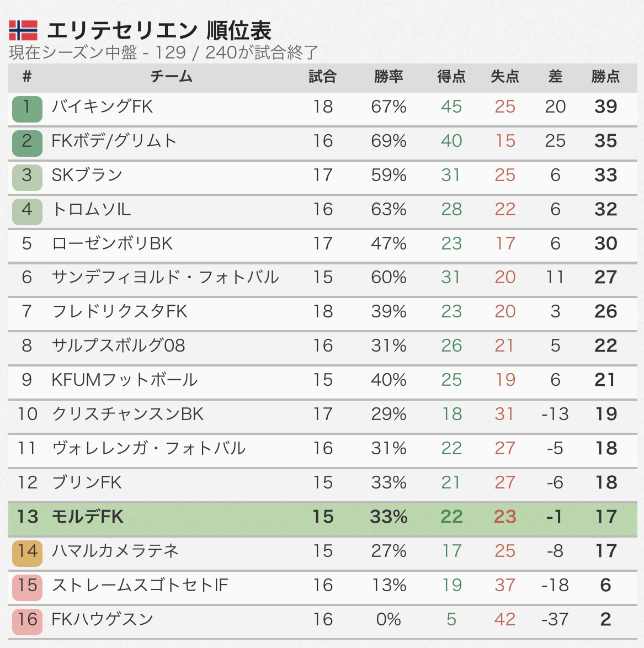Image resolution: width=644 pixels, height=648 pixels.
Task: Click the light green rank 4 badge
Action: pos(27,211)
